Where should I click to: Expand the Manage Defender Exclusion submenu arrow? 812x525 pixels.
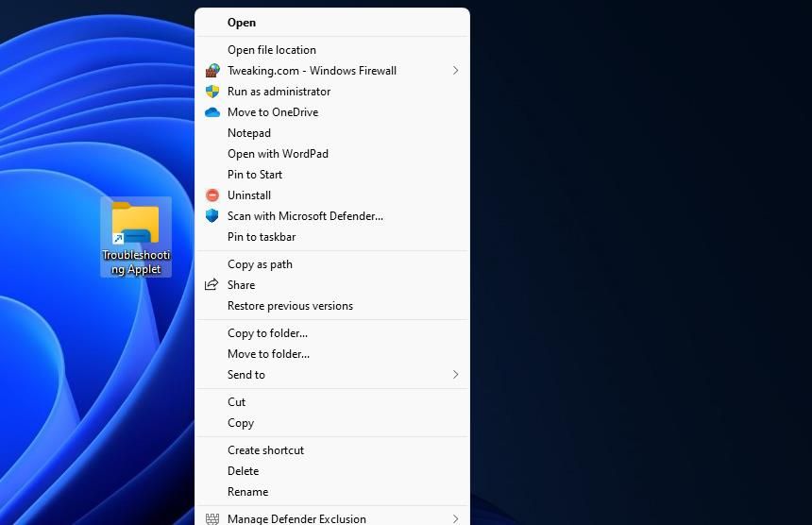tap(455, 518)
